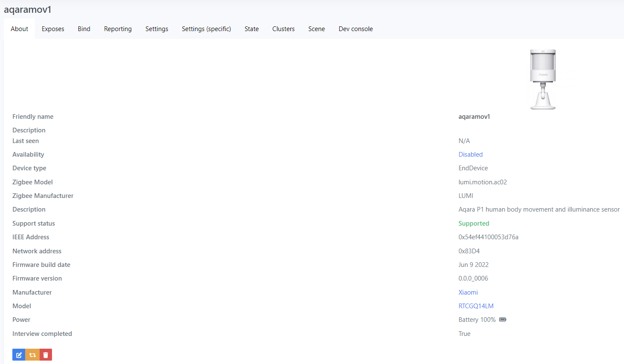Open the Bind tab
Viewport: 624px width, 364px height.
(x=84, y=29)
